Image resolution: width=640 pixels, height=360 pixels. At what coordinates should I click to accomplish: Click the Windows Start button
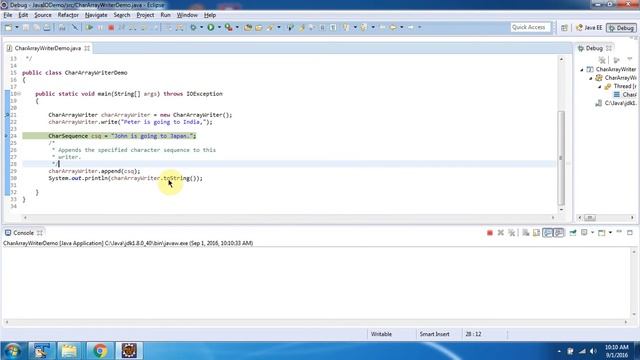[12, 351]
